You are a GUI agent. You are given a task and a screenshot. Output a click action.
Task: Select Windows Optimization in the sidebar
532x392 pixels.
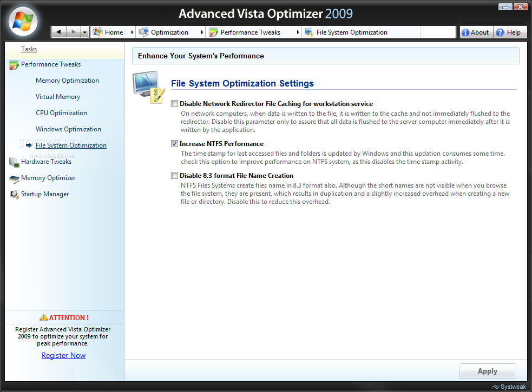(x=68, y=129)
